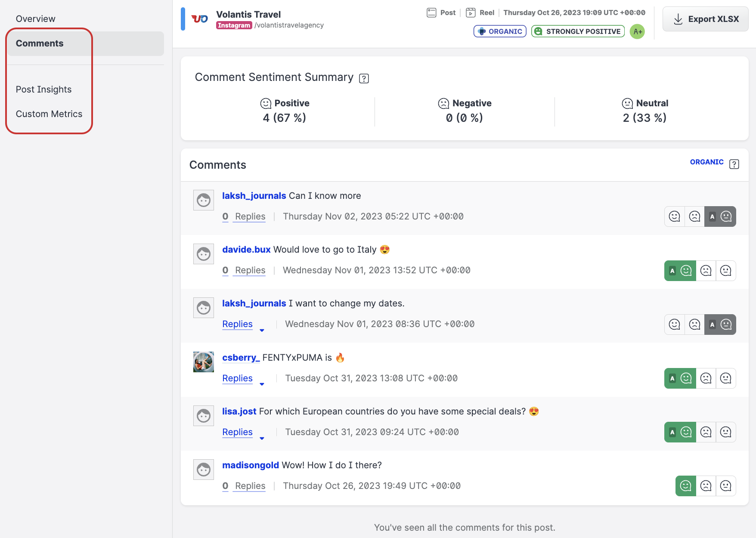The width and height of the screenshot is (756, 538).
Task: Mark csberry_ comment as neutral
Action: tap(726, 378)
